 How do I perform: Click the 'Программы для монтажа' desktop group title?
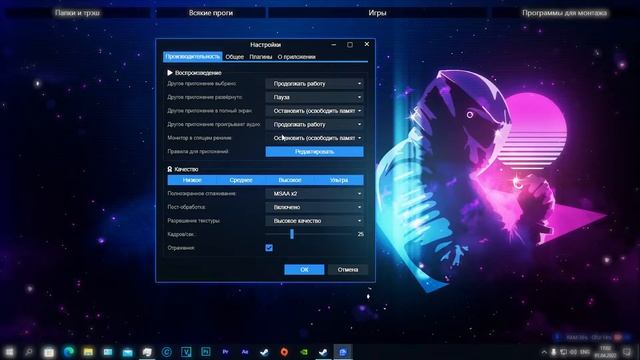pos(564,13)
